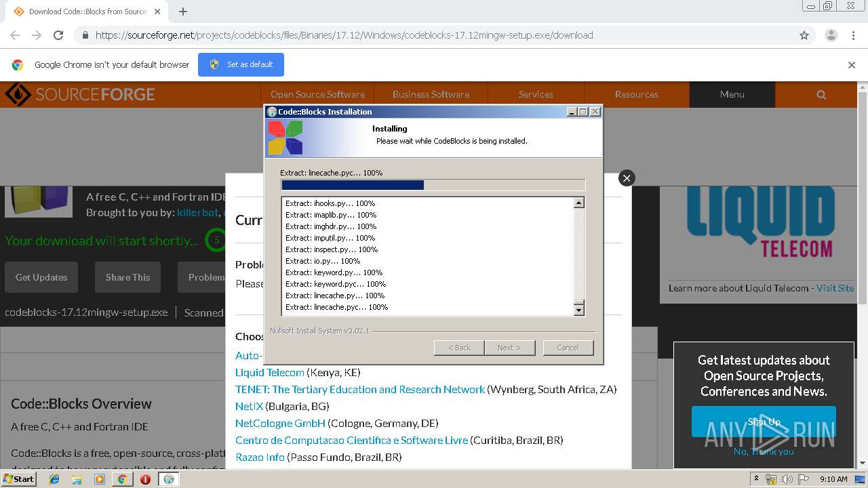Click the extraction log scroll down arrow
The height and width of the screenshot is (488, 868).
[x=578, y=310]
